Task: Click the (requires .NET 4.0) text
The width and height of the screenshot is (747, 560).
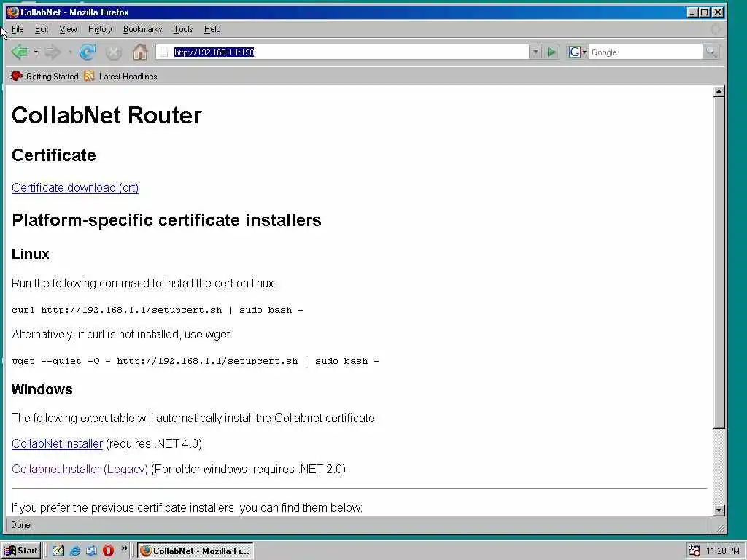Action: 154,443
